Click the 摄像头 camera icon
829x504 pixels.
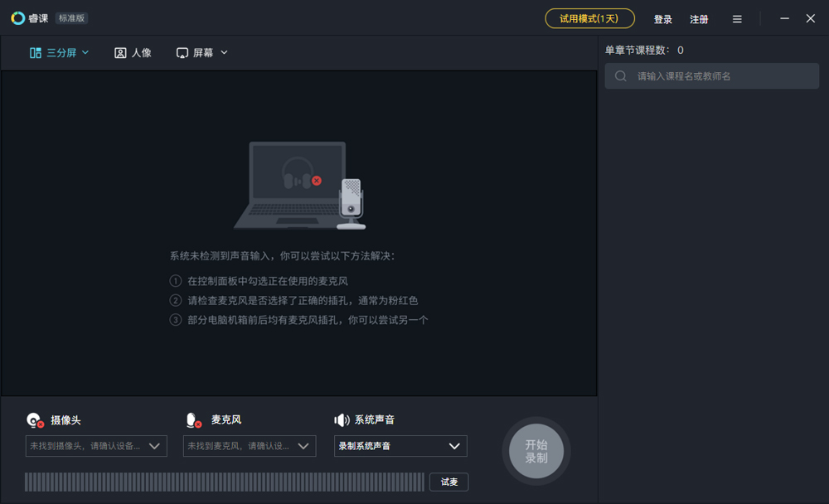coord(35,420)
